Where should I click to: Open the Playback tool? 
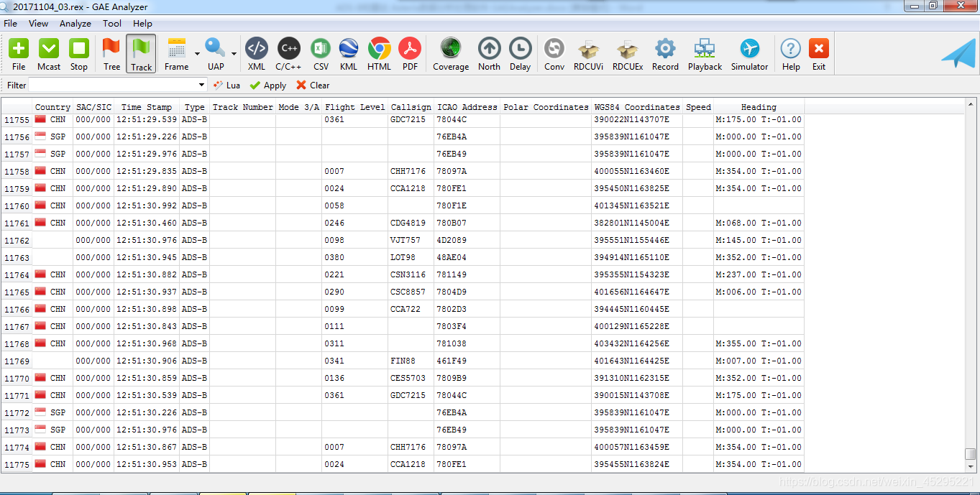tap(705, 55)
